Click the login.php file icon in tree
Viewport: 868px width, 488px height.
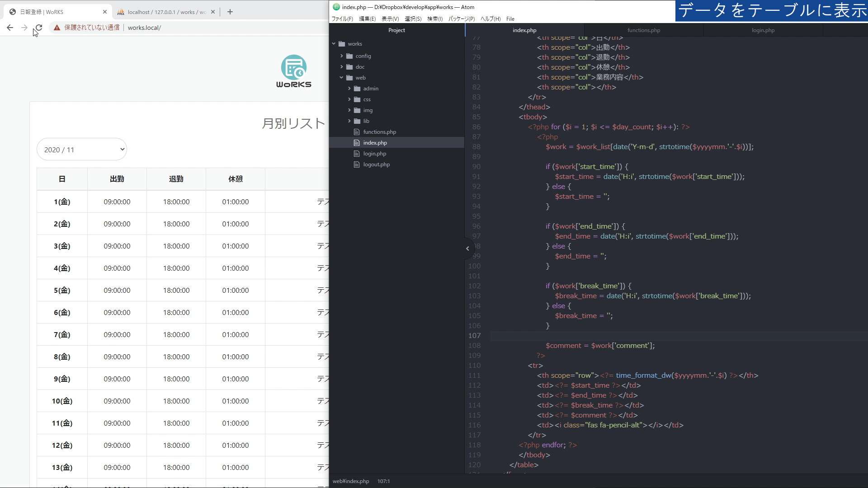click(357, 154)
